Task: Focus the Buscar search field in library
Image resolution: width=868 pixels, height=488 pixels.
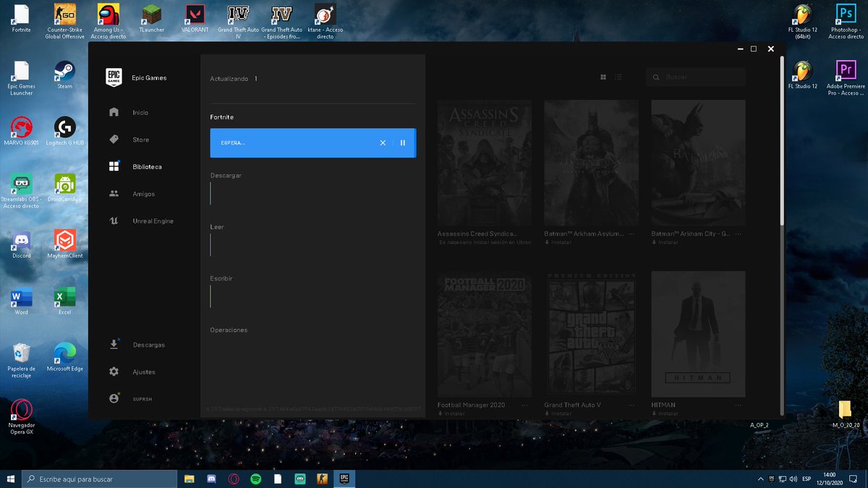Action: (695, 77)
